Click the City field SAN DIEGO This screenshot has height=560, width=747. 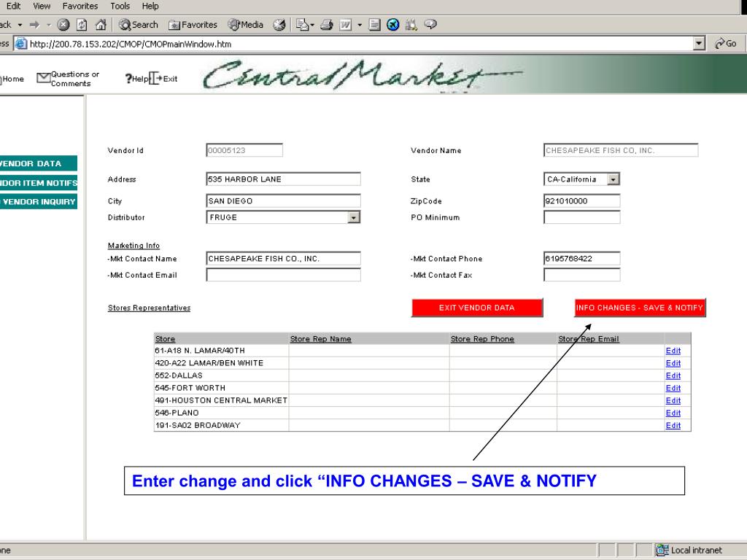coord(284,201)
